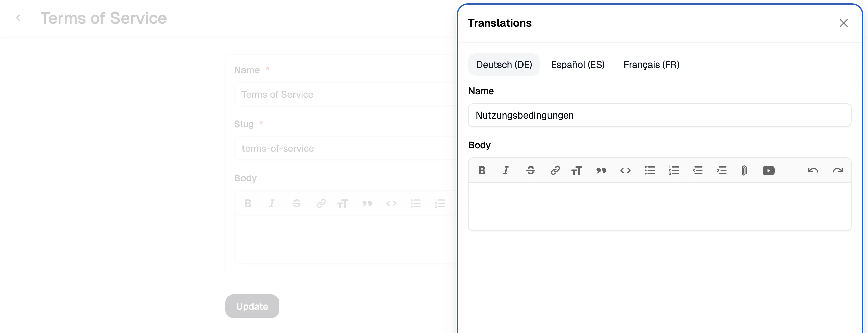The image size is (868, 333).
Task: Select the Deutsch (DE) translation tab
Action: (x=504, y=65)
